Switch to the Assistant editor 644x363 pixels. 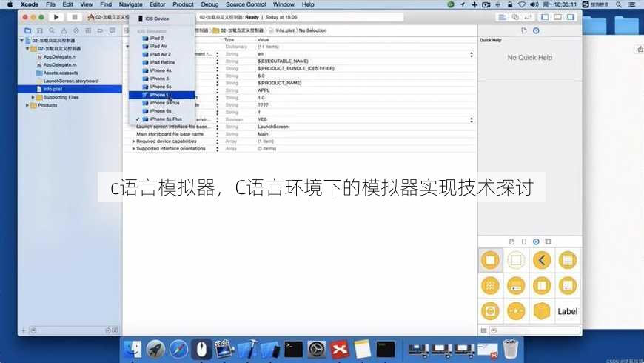click(515, 17)
